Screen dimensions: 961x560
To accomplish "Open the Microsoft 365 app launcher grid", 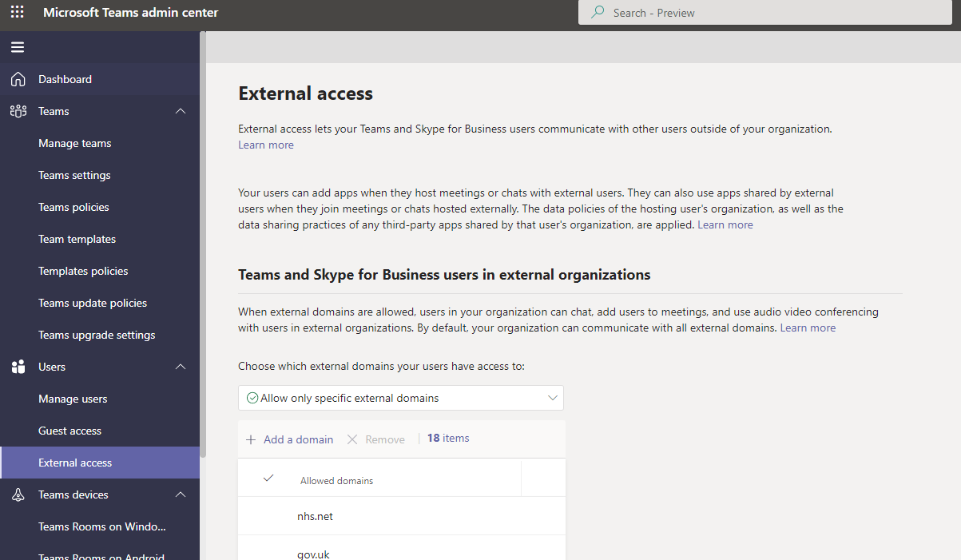I will click(17, 12).
